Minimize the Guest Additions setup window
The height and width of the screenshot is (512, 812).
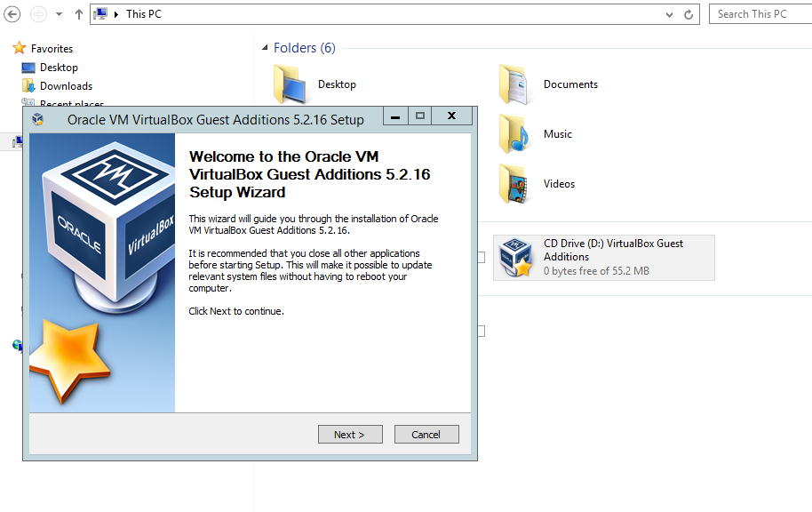coord(395,116)
